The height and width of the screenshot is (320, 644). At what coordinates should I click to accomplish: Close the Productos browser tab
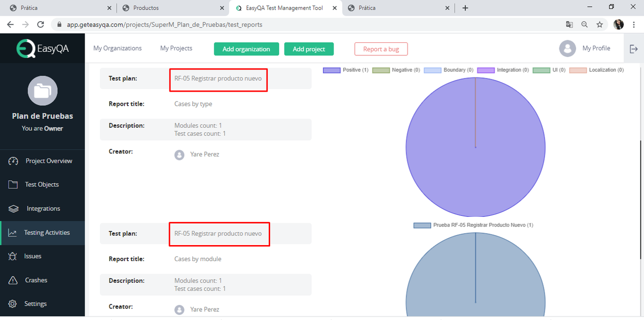pos(222,8)
